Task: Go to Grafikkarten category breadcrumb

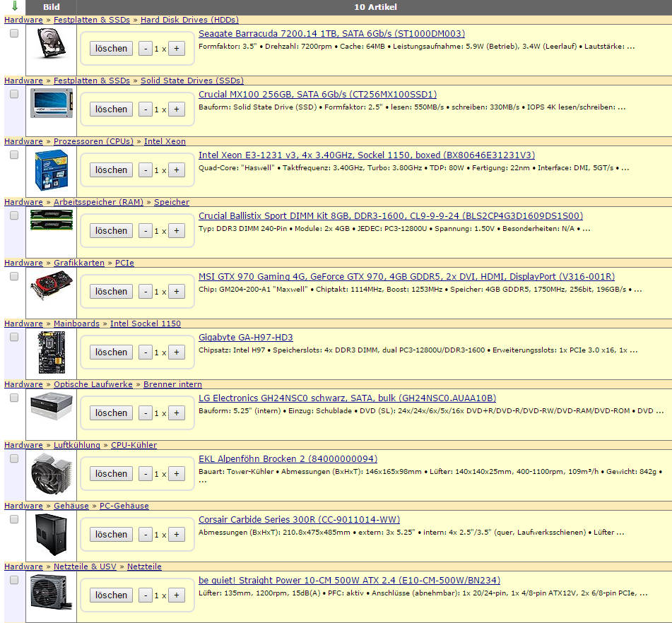Action: (79, 263)
